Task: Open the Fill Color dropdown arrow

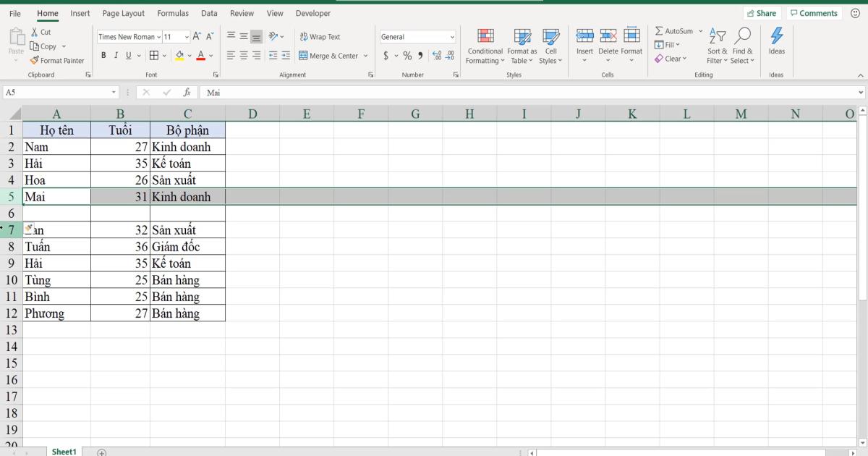Action: coord(188,55)
